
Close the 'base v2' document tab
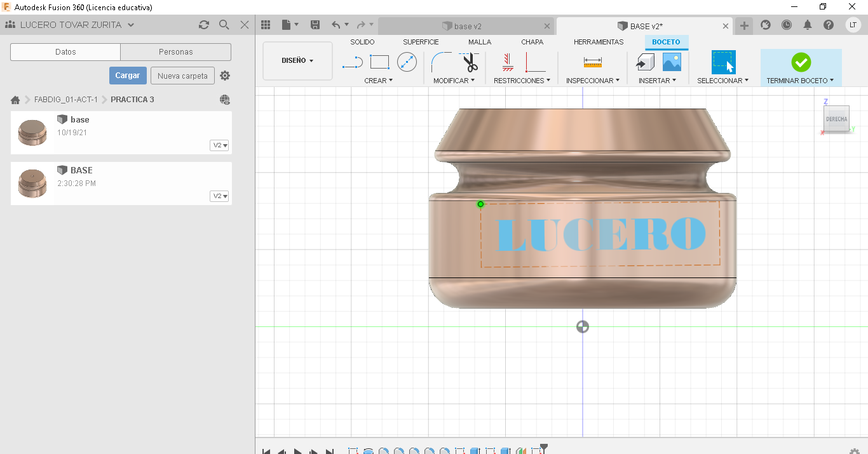tap(548, 26)
